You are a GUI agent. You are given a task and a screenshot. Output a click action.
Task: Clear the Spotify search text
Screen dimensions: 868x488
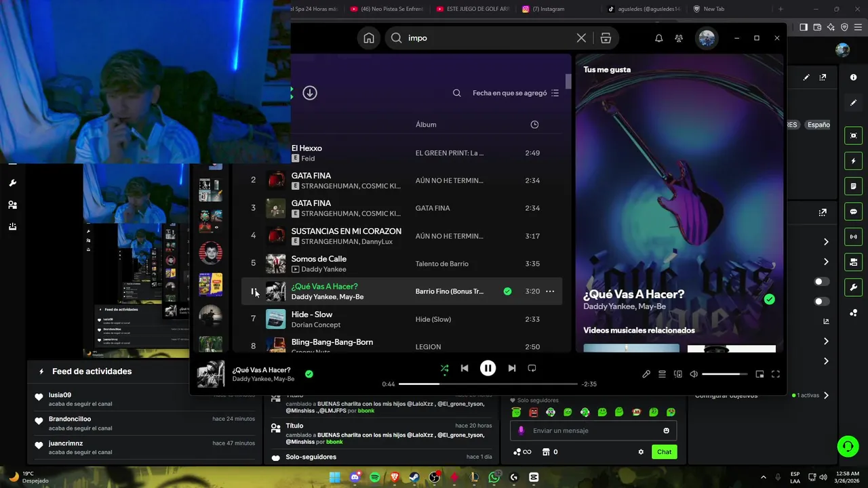tap(581, 38)
